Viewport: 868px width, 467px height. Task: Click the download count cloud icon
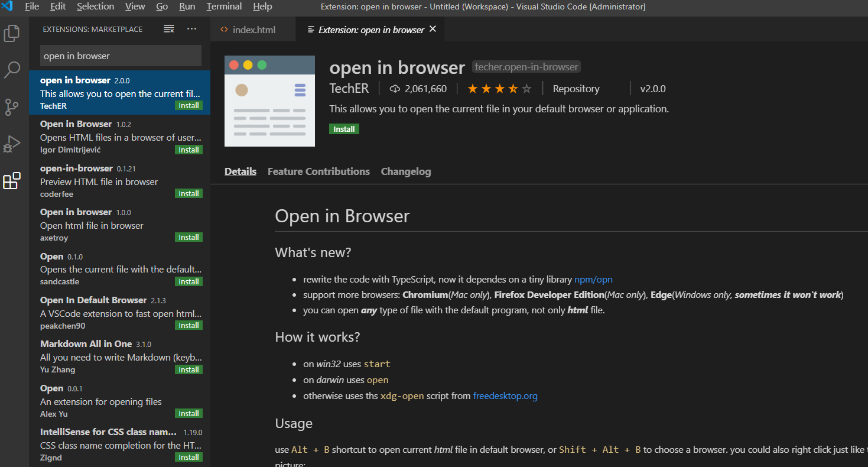395,89
